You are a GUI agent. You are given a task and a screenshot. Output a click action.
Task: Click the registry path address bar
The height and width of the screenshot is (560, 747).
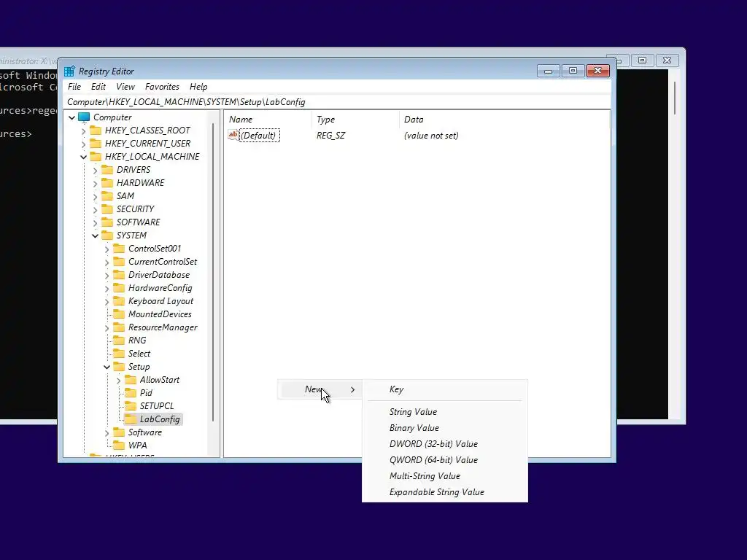(336, 102)
